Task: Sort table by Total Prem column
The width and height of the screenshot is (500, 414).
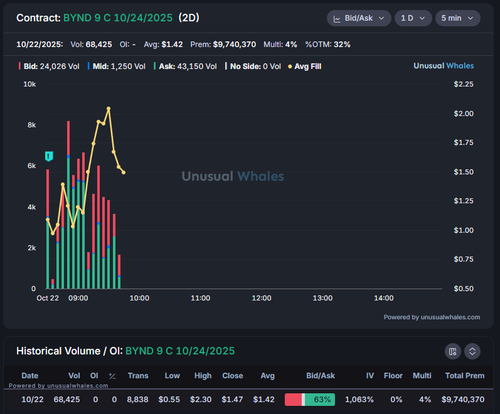Action: [465, 376]
